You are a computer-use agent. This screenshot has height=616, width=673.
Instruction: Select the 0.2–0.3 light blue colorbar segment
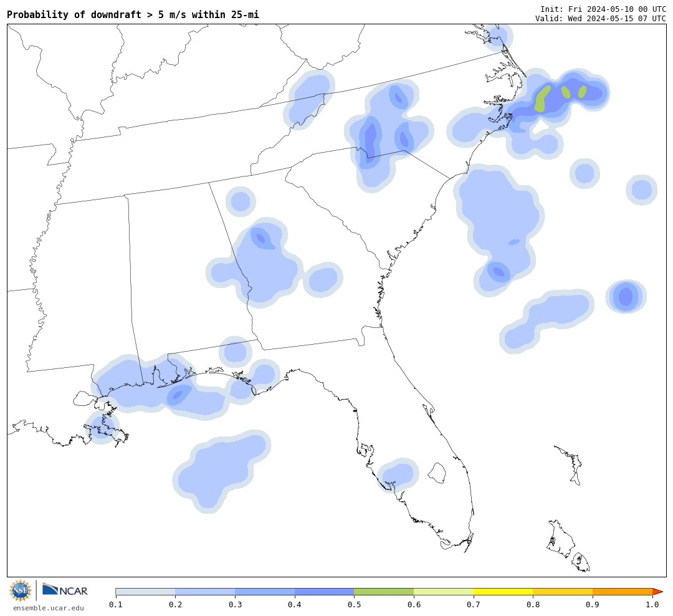click(x=205, y=592)
